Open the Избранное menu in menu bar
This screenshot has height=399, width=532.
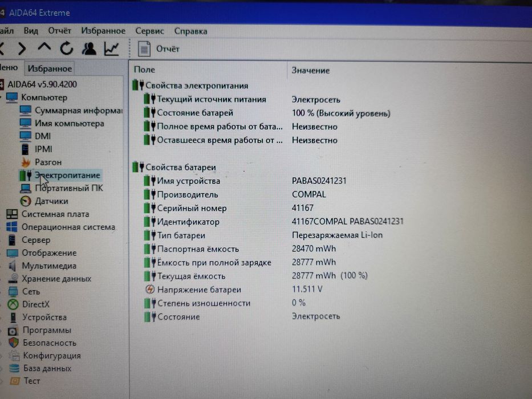(103, 31)
